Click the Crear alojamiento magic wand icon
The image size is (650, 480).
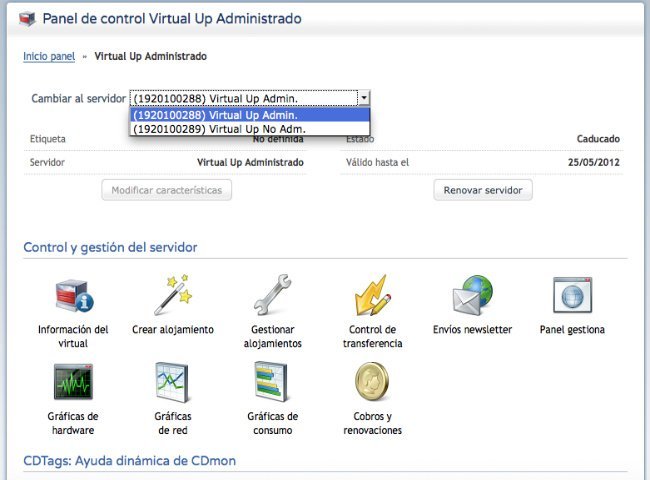[172, 296]
